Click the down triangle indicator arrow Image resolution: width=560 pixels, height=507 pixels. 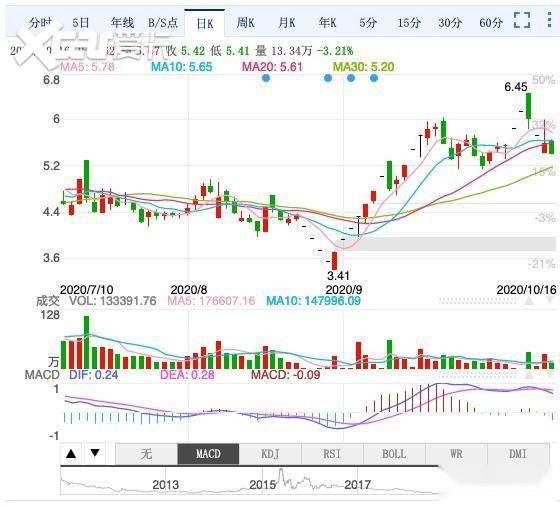(95, 454)
